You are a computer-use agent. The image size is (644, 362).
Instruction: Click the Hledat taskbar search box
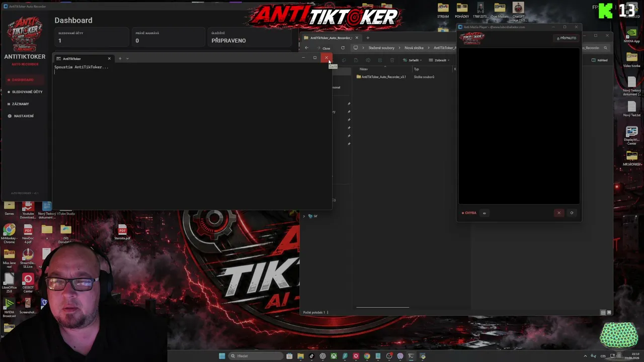click(x=256, y=356)
